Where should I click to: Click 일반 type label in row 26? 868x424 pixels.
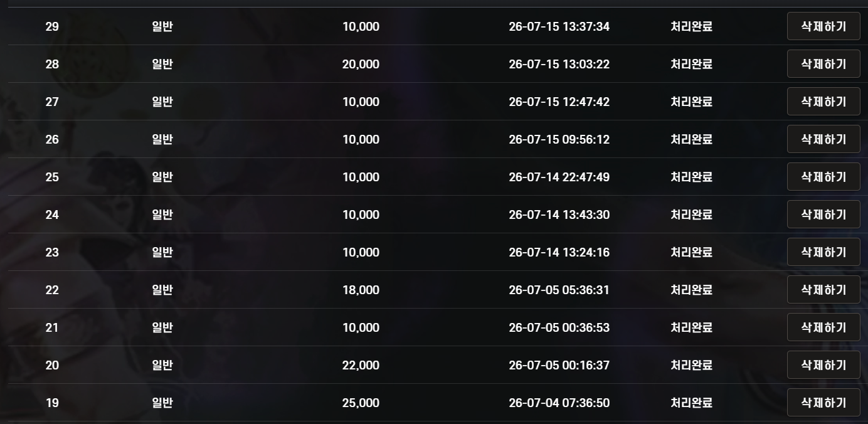162,139
